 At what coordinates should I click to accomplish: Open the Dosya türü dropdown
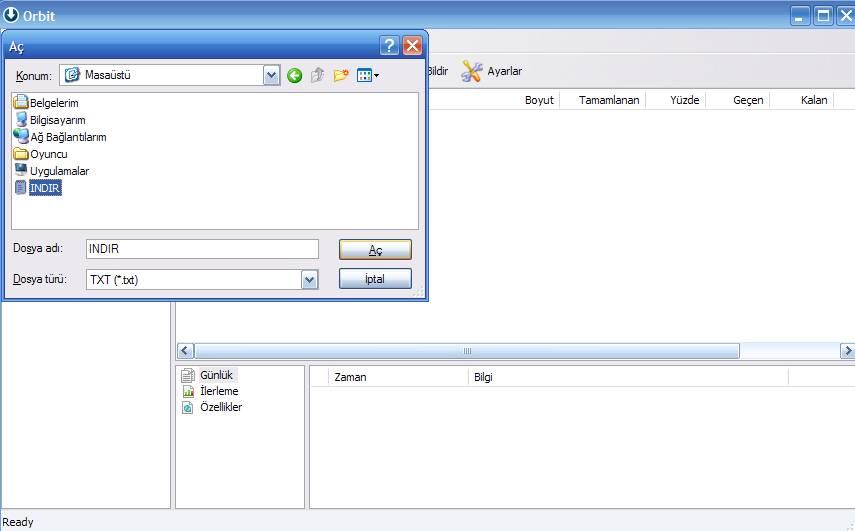309,280
